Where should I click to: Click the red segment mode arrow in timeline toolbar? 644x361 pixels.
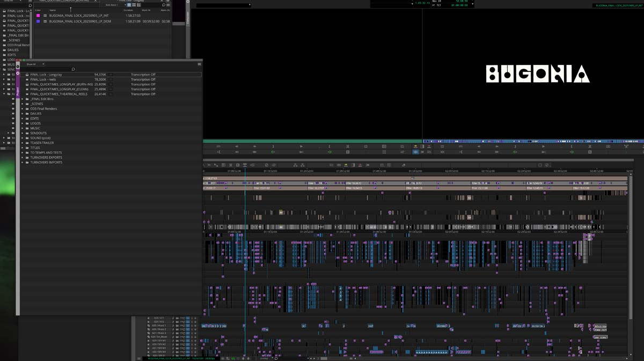[x=360, y=165]
